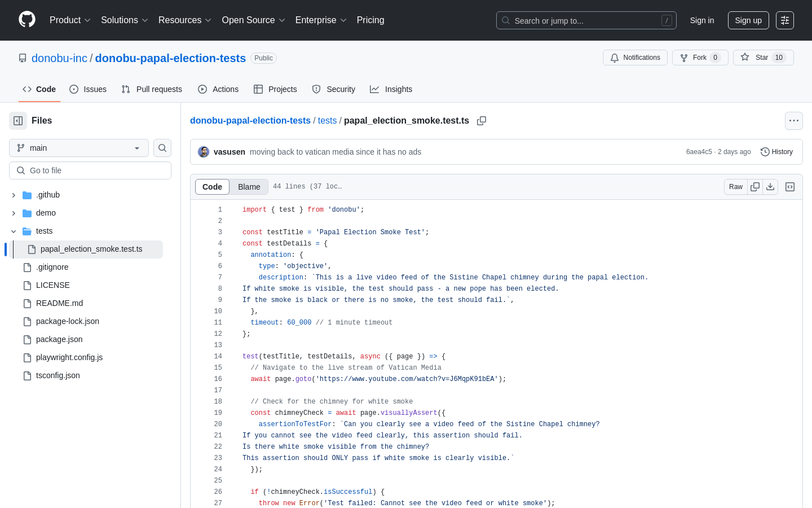This screenshot has width=812, height=508.
Task: Copy the file path icon
Action: pos(482,121)
